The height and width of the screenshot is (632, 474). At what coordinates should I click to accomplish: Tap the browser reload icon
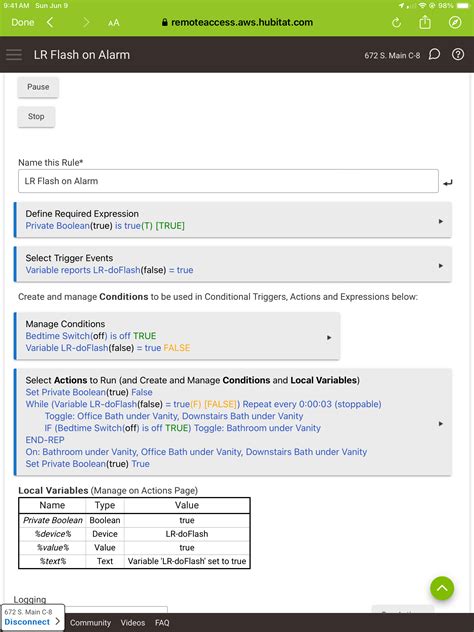click(396, 23)
